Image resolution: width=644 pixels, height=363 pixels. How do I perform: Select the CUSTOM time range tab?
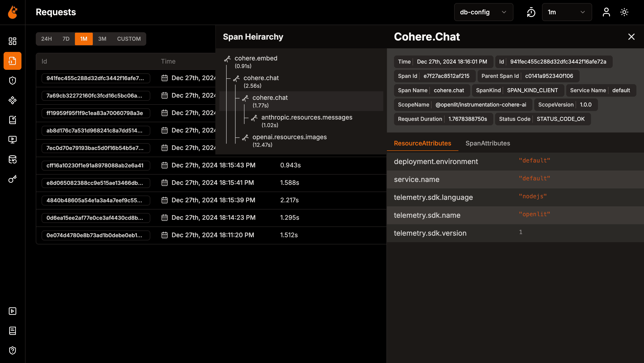click(129, 39)
